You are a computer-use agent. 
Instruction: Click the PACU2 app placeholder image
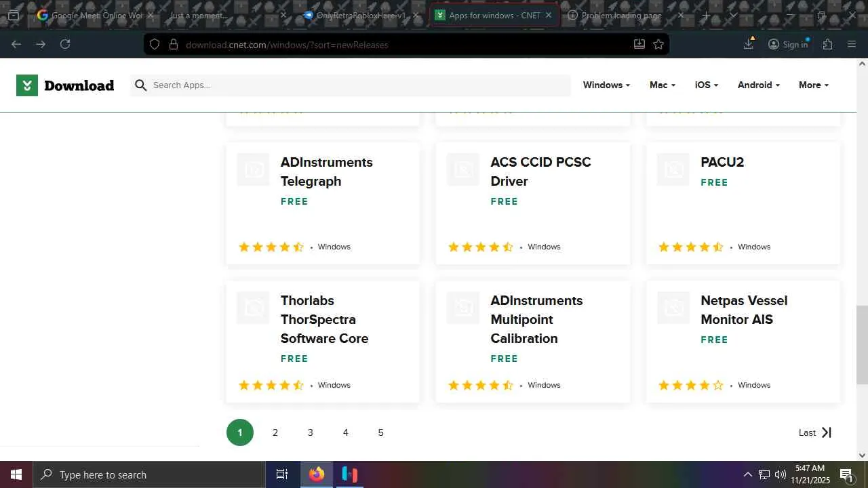point(673,169)
